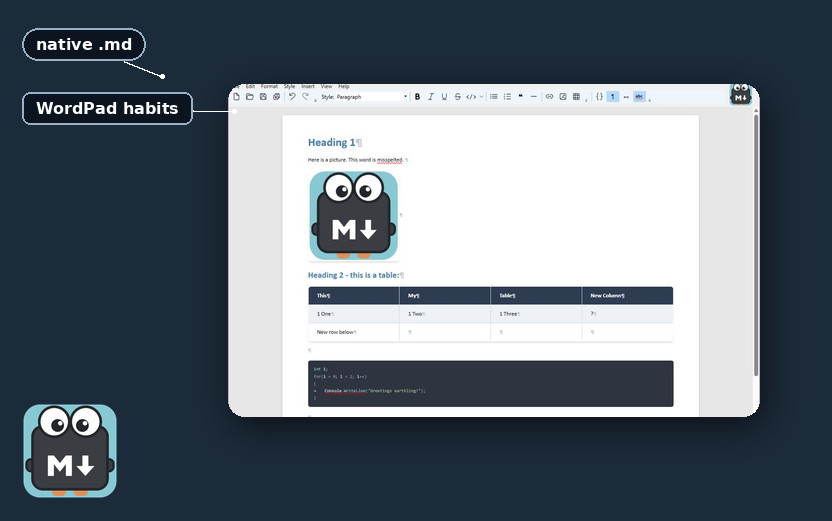Toggle paragraph marks display

[612, 97]
